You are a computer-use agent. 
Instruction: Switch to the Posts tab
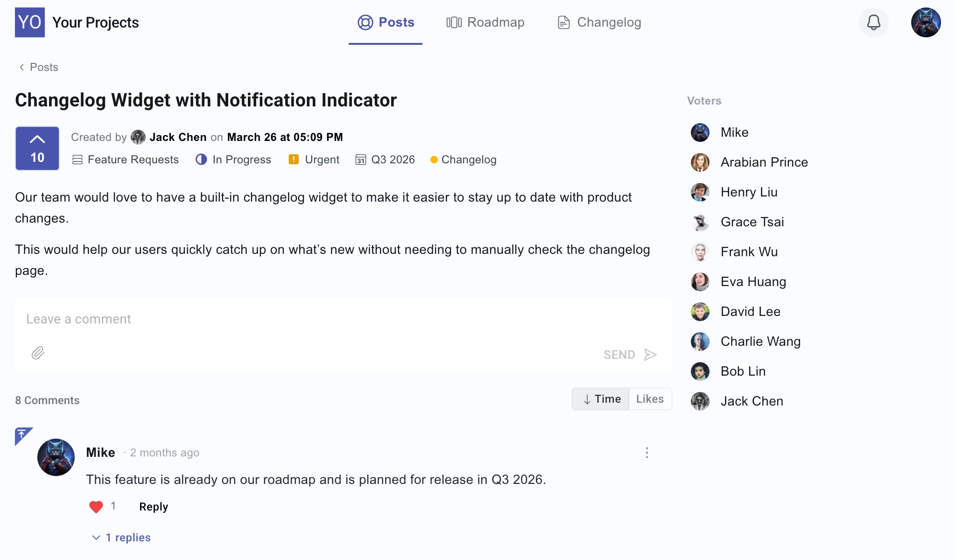pyautogui.click(x=386, y=22)
